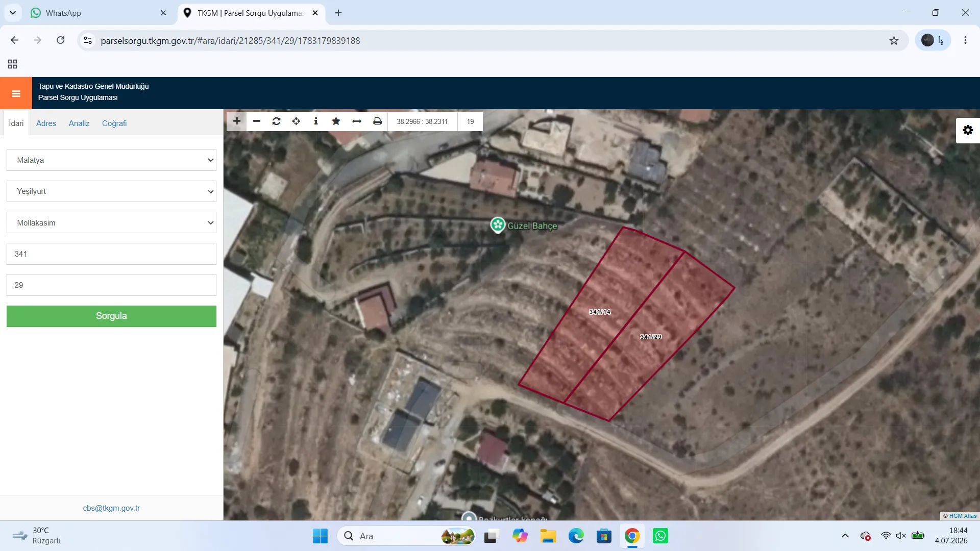This screenshot has height=551, width=980.
Task: Open Copilot from the taskbar
Action: (x=520, y=536)
